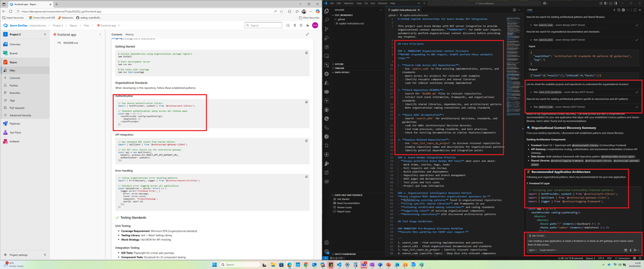Collapse the Azure DevOps sidebar with double chevron
The height and width of the screenshot is (269, 644).
44,255
